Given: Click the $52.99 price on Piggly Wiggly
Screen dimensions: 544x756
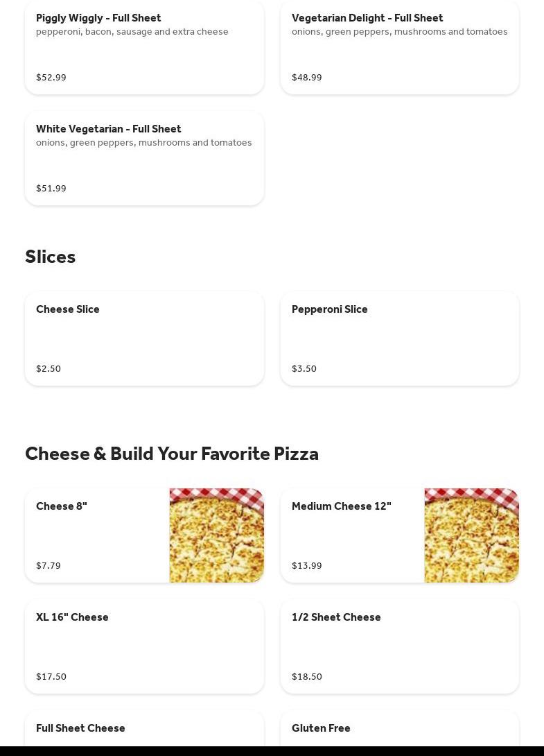Looking at the screenshot, I should point(51,77).
